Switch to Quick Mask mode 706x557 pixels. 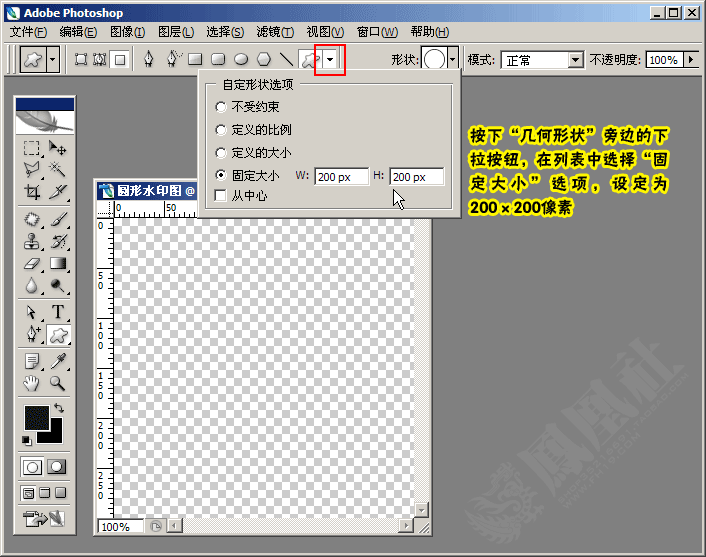[x=57, y=467]
